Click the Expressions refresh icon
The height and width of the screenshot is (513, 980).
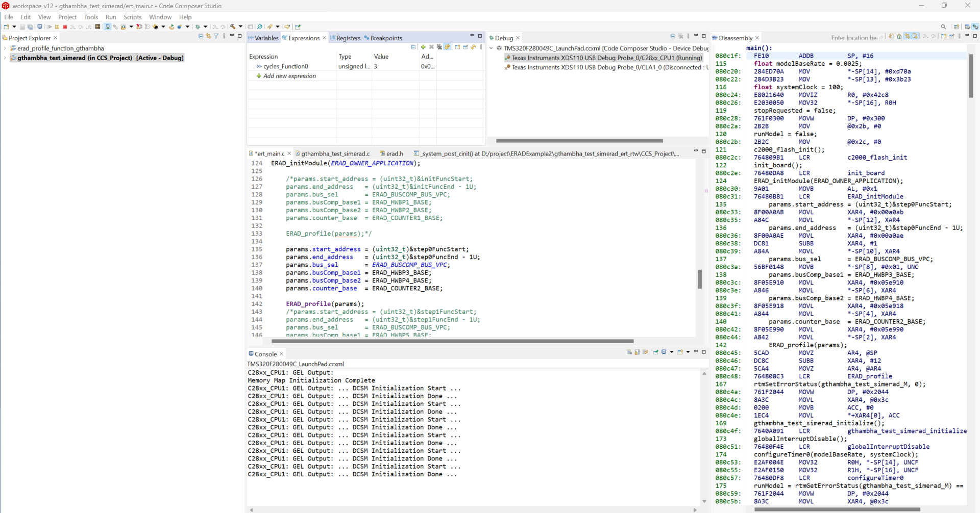pos(473,47)
